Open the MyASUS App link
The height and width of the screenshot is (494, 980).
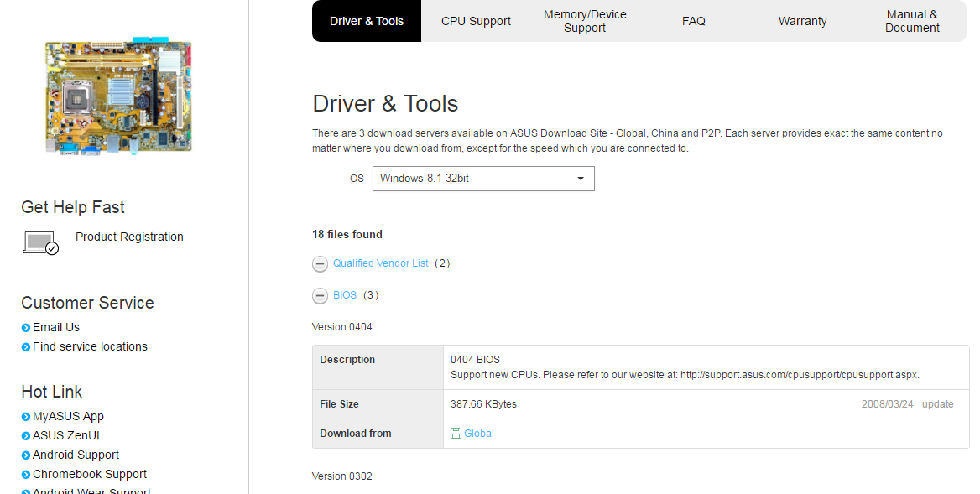(68, 417)
